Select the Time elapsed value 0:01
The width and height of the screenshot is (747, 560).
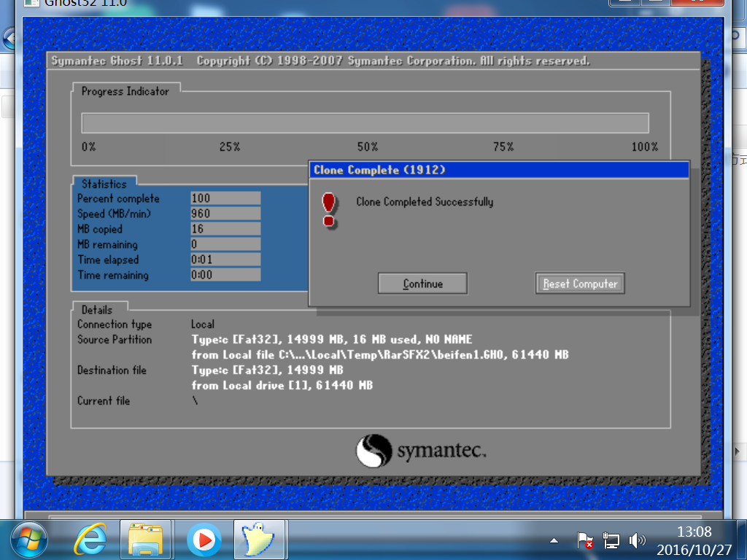pyautogui.click(x=225, y=259)
